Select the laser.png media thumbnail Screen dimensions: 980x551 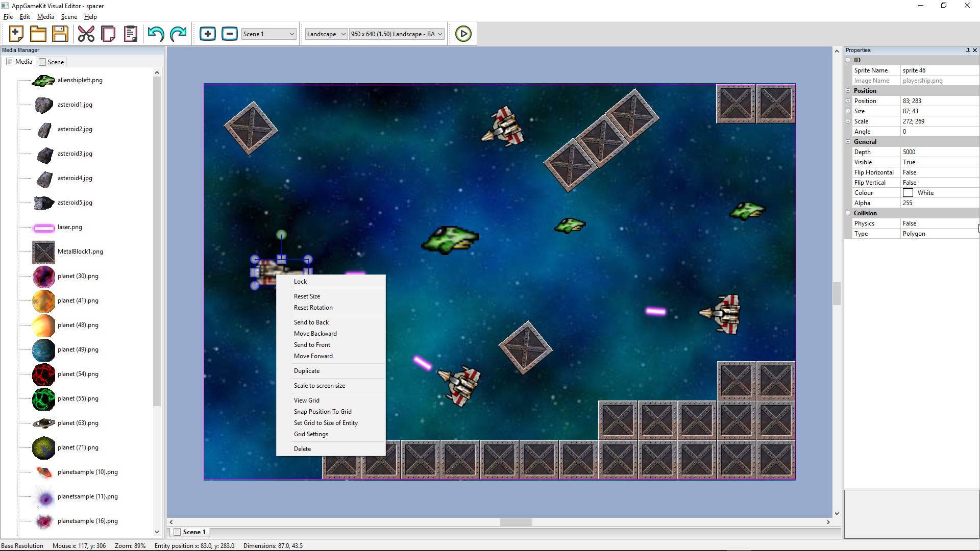tap(44, 228)
